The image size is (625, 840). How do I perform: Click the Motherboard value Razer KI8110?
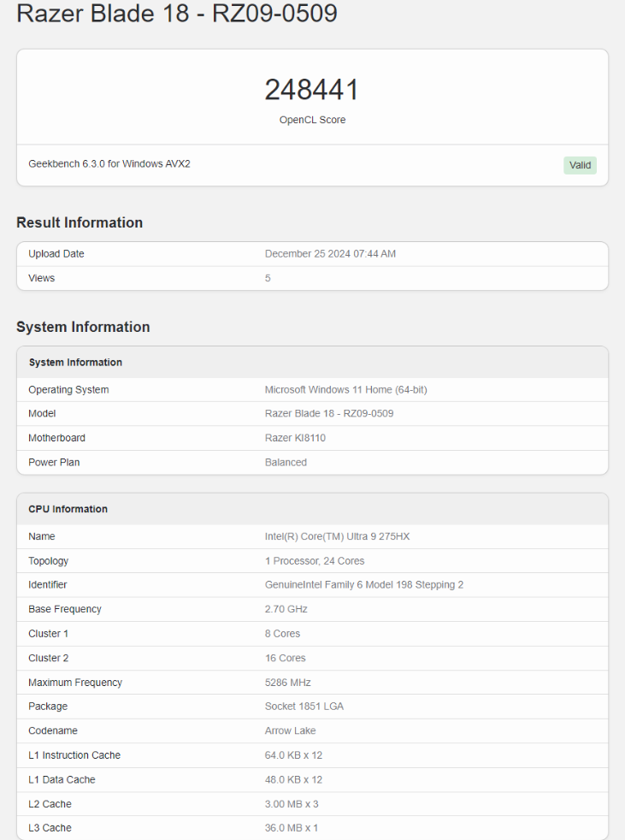[x=295, y=438]
